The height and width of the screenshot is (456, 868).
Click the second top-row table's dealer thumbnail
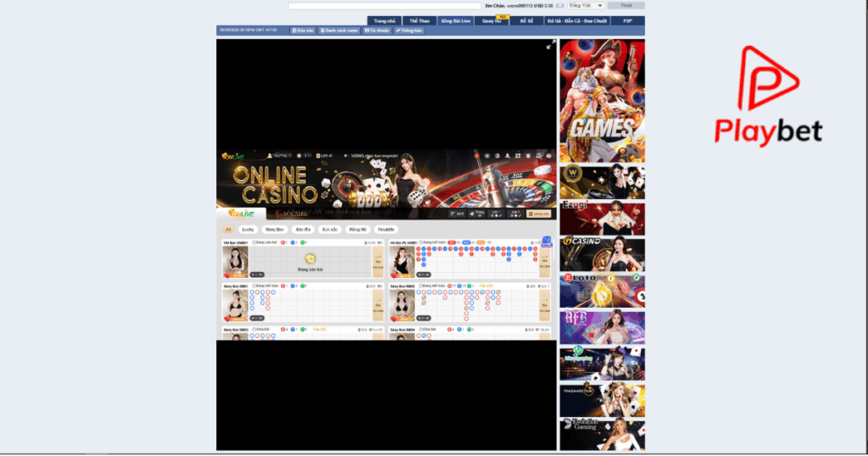point(403,262)
